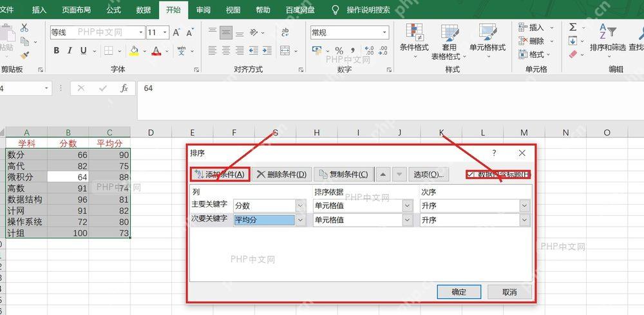Screen dimensions: 644x315
Task: Click 添加条件 button in sort dialog
Action: (x=220, y=175)
